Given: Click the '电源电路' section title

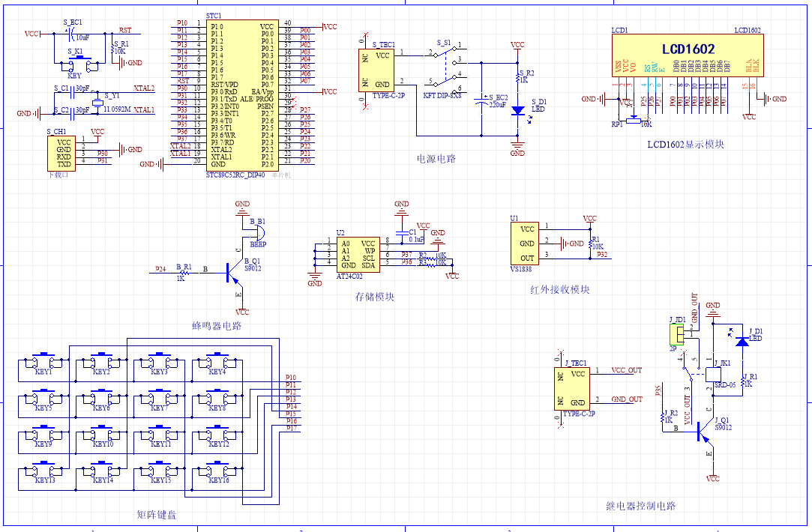Looking at the screenshot, I should [436, 159].
